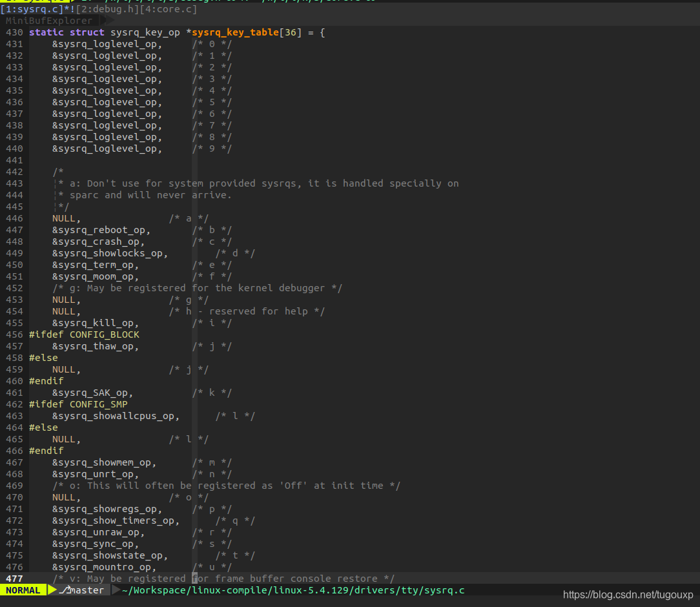Click the 'struct' keyword on line 430

click(87, 32)
